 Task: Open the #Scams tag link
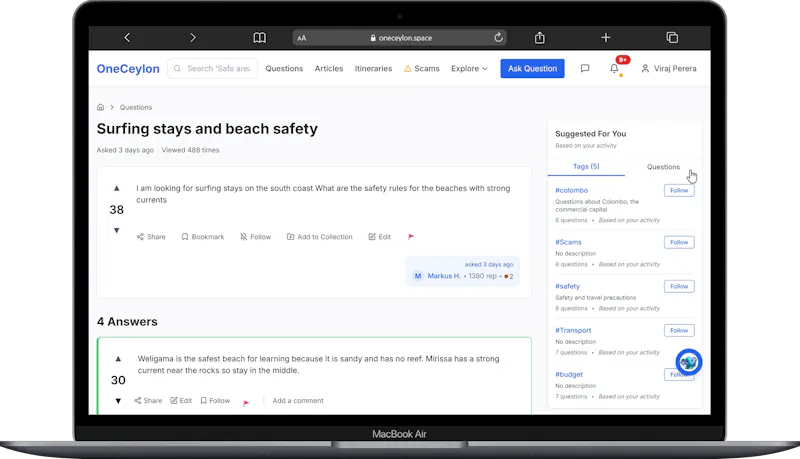tap(568, 242)
